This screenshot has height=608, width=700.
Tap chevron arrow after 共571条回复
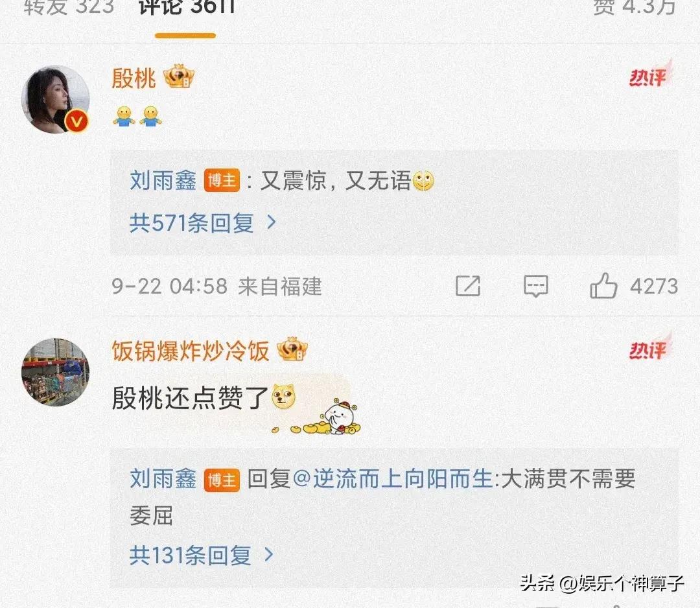click(x=271, y=222)
